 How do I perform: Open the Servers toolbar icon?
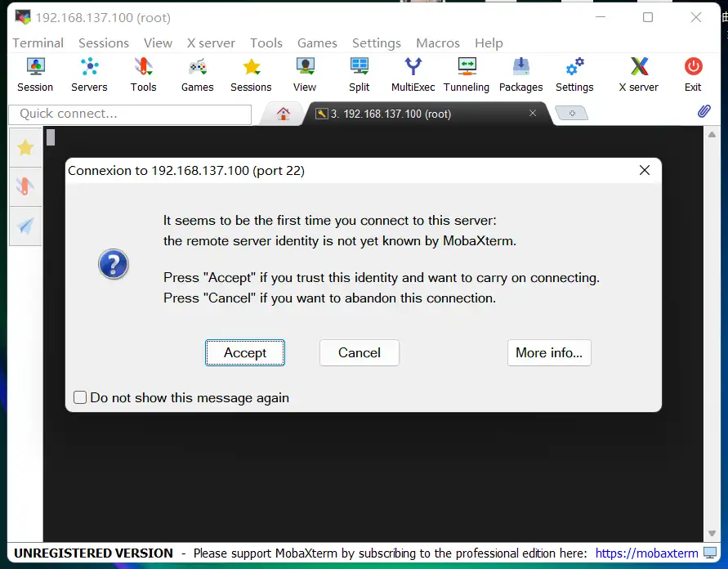(x=89, y=74)
